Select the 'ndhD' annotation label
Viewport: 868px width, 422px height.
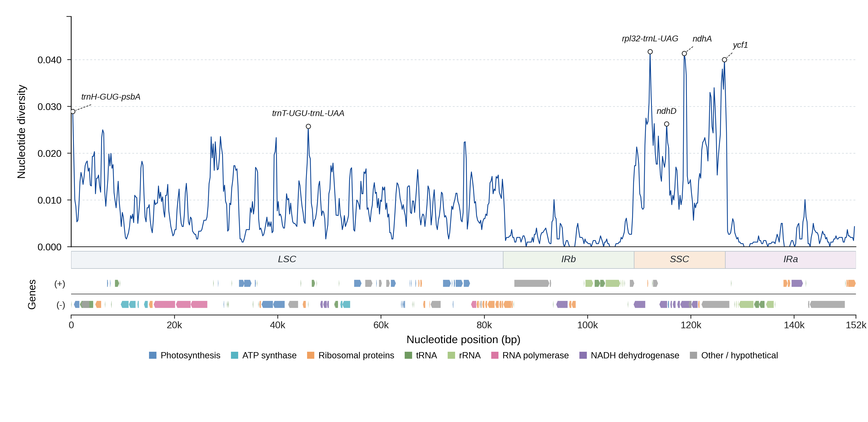666,111
